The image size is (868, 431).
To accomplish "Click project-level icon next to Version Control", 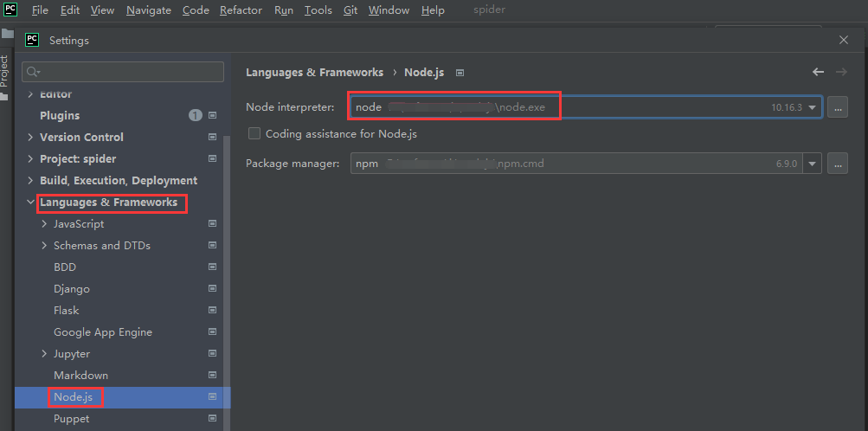I will pos(212,138).
